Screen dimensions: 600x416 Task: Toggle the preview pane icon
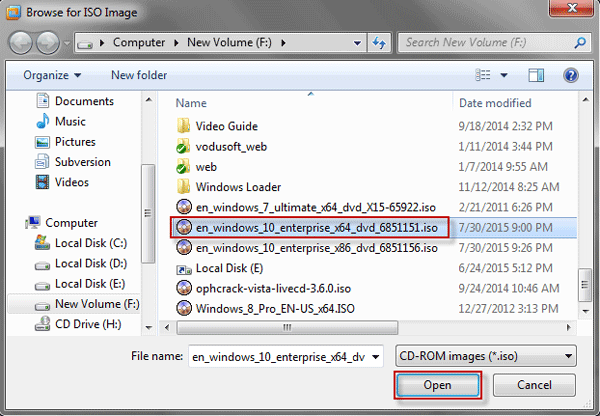(x=536, y=75)
